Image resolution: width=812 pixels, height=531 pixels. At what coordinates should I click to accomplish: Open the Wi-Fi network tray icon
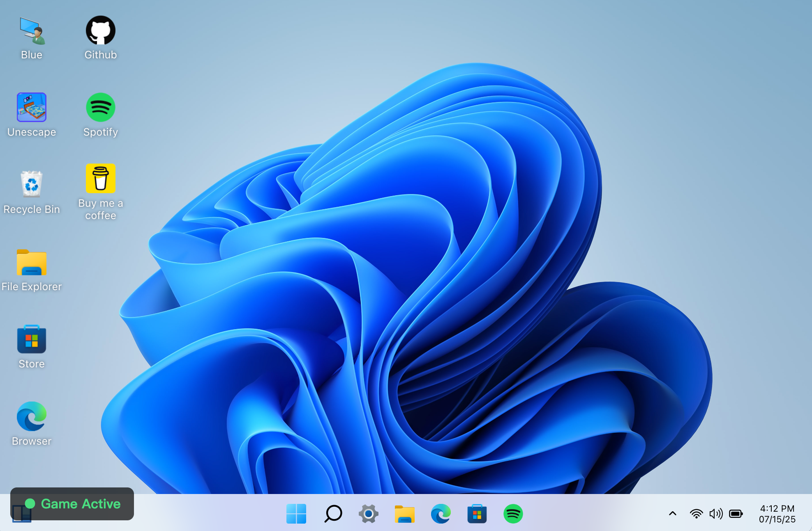(x=696, y=514)
